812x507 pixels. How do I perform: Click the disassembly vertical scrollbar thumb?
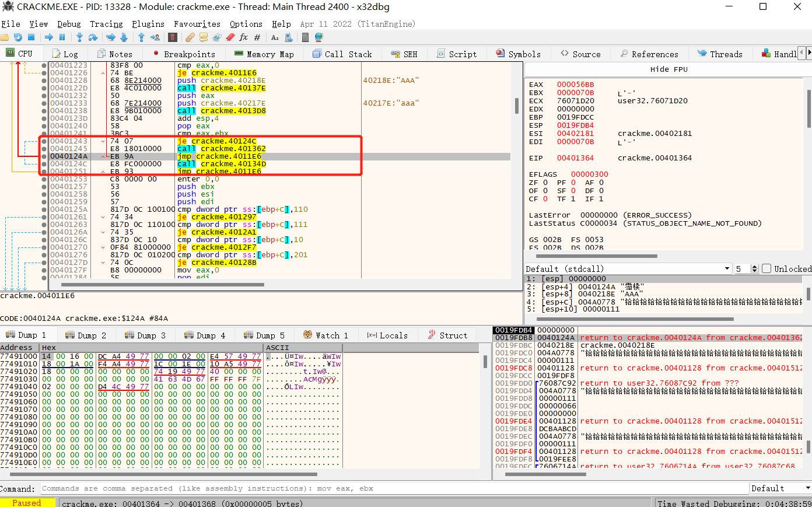[517, 106]
